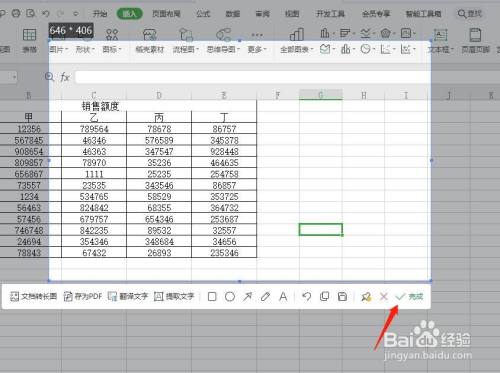Insert a pie chart icon
The image size is (500, 373).
click(x=367, y=49)
